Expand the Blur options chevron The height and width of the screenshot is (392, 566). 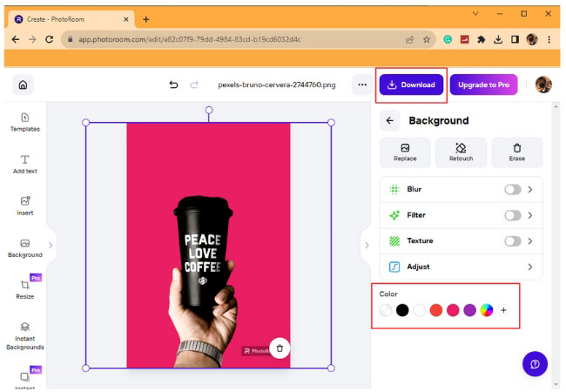tap(529, 189)
